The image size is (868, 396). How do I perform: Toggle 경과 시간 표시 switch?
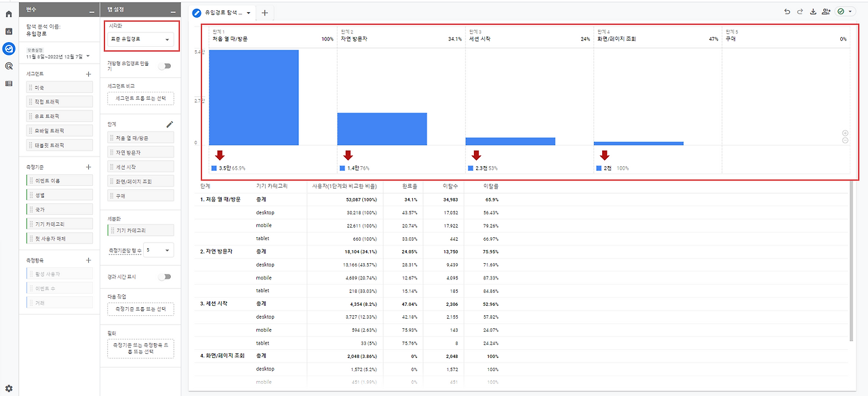click(x=165, y=277)
